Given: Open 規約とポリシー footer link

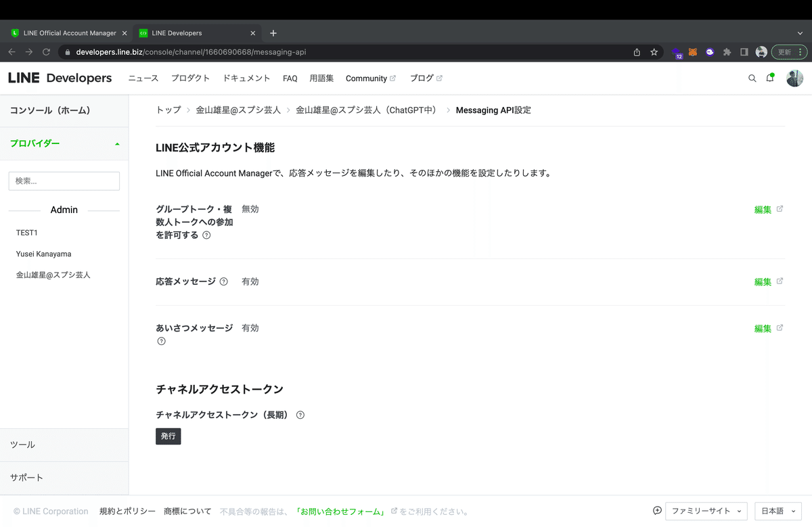Looking at the screenshot, I should click(127, 511).
